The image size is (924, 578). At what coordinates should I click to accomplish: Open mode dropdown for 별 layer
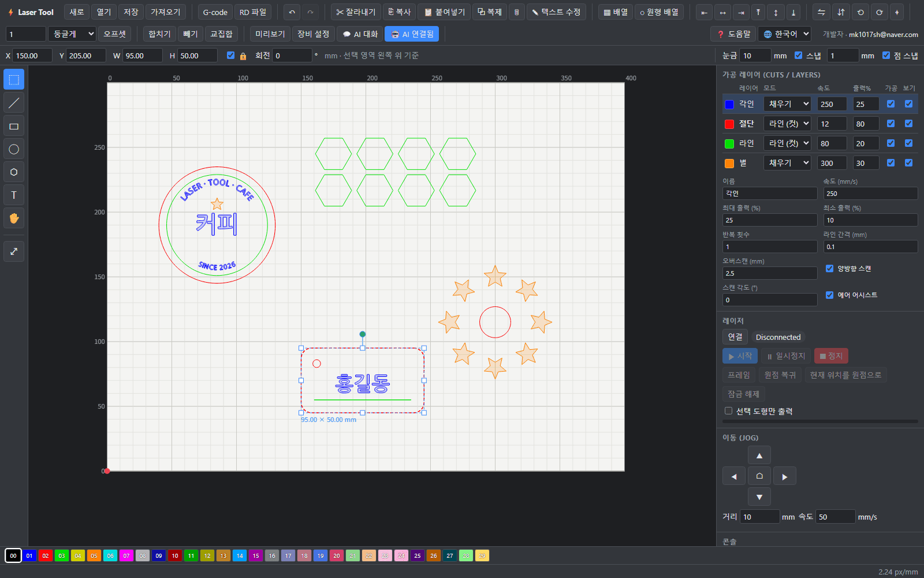tap(788, 163)
